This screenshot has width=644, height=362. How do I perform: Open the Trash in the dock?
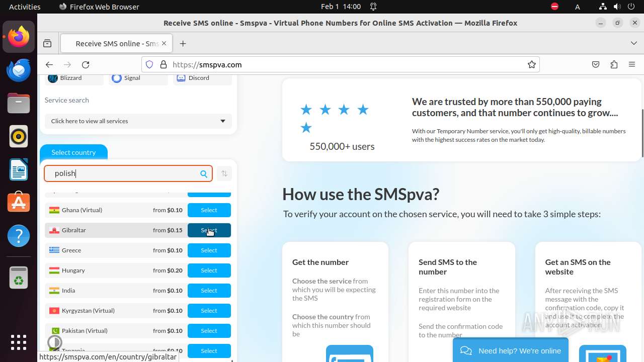(x=19, y=277)
